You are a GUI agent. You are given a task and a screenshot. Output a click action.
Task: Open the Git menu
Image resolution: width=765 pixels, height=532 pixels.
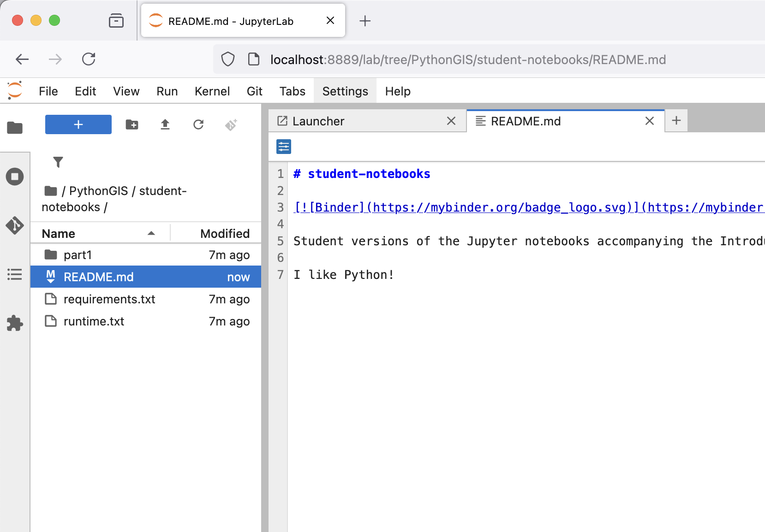point(255,91)
